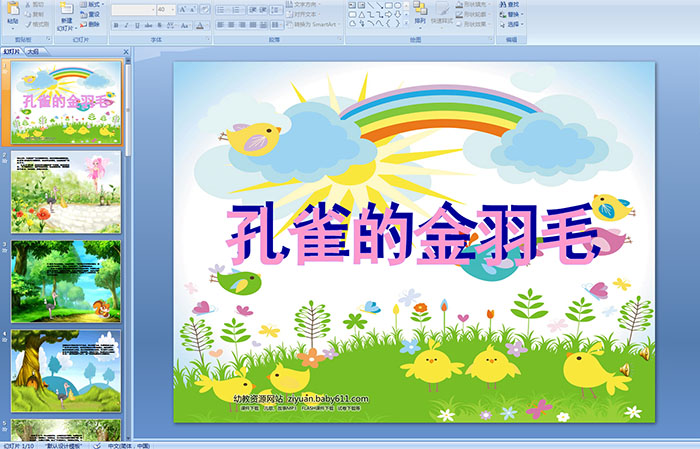Click the Delete slide (删除) icon
Screen dimensions: 700x449
[x=93, y=24]
